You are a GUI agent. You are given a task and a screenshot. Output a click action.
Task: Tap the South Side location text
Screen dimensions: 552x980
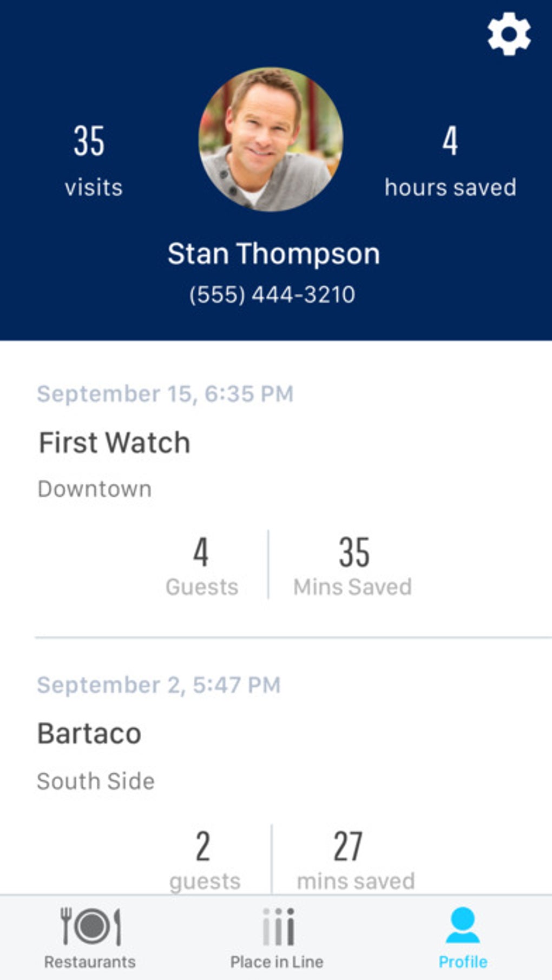96,781
